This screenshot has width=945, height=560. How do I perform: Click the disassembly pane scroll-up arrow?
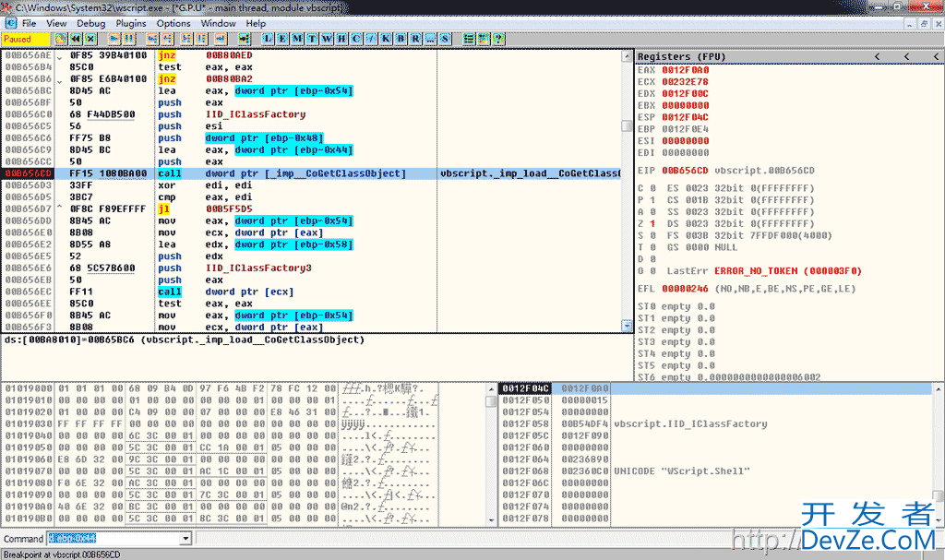(627, 55)
